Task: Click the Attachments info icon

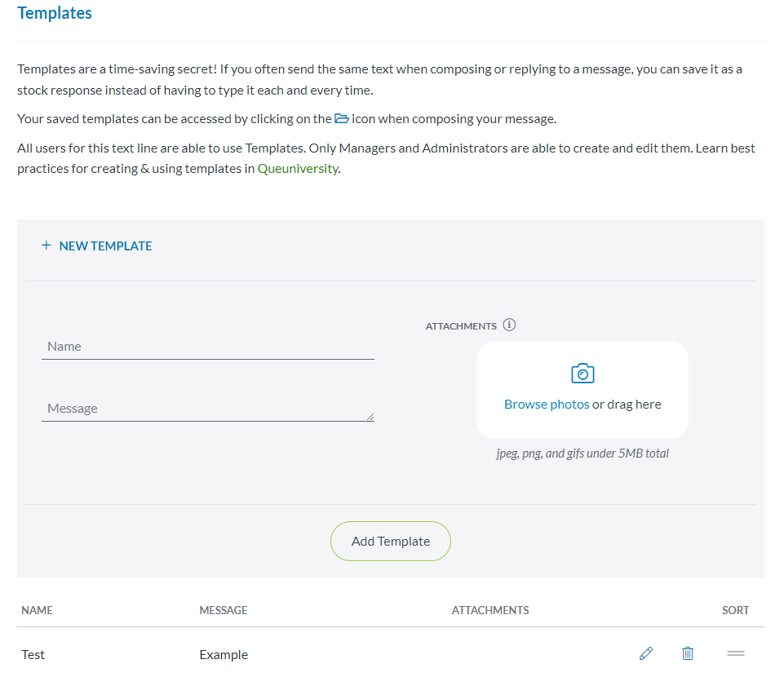Action: coord(509,325)
